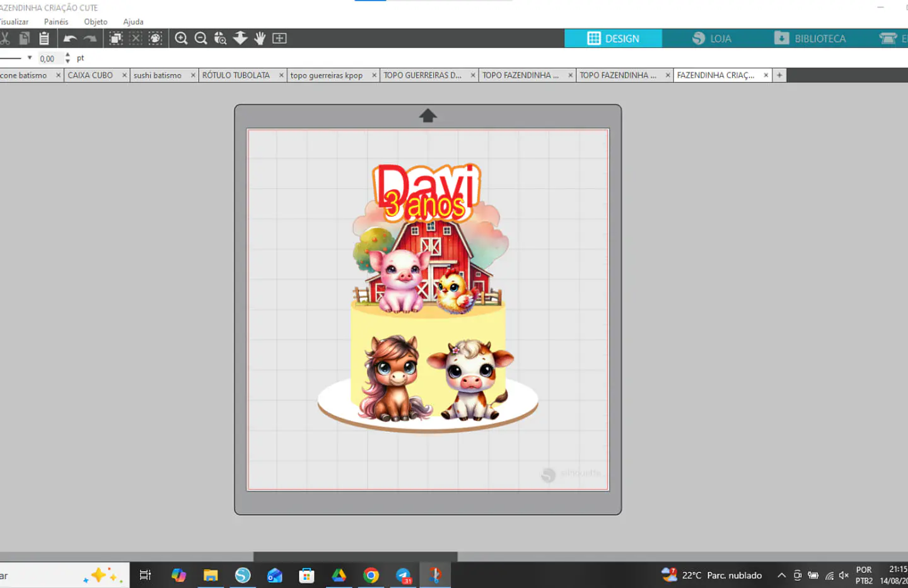Switch to sushi batismo document tab
Viewport: 908px width, 588px height.
[158, 75]
